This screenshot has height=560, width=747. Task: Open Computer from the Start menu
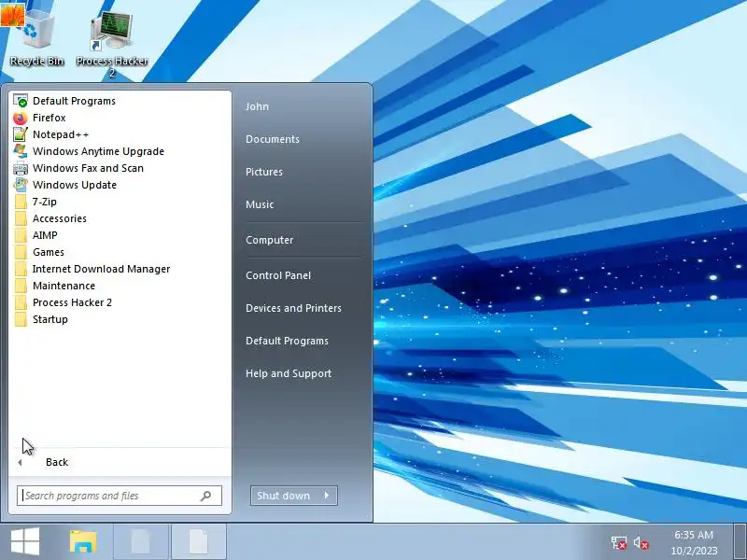(x=269, y=240)
